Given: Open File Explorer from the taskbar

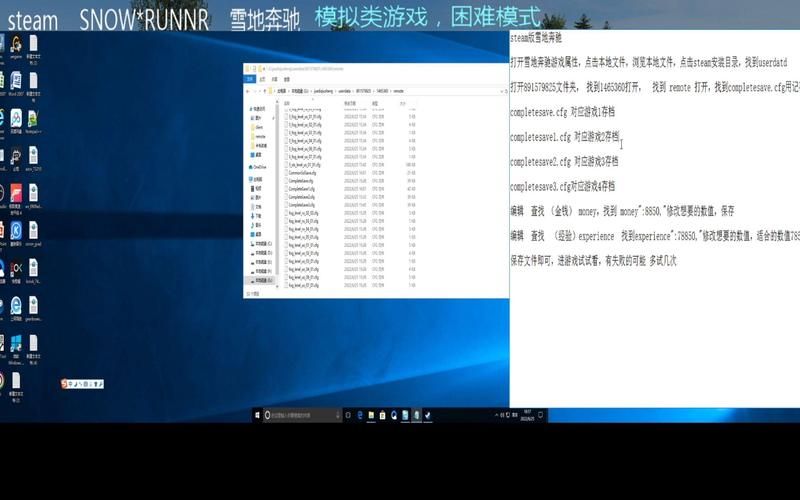Looking at the screenshot, I should [x=371, y=415].
